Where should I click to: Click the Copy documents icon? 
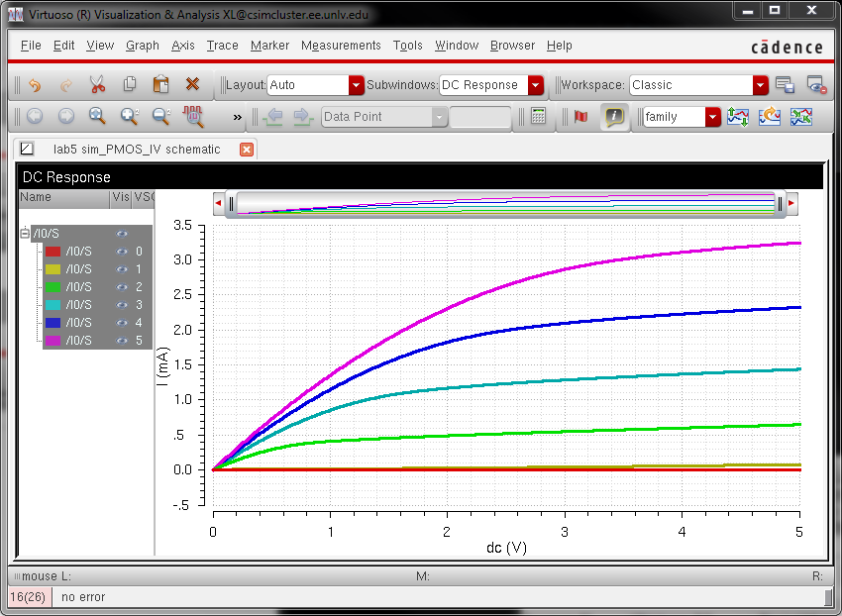pos(129,85)
